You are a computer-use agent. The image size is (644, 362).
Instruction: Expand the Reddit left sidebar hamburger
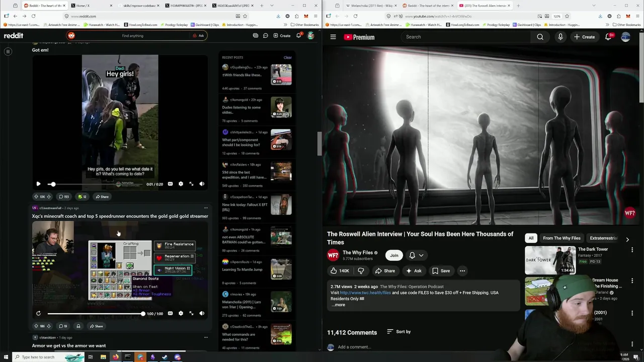click(8, 51)
